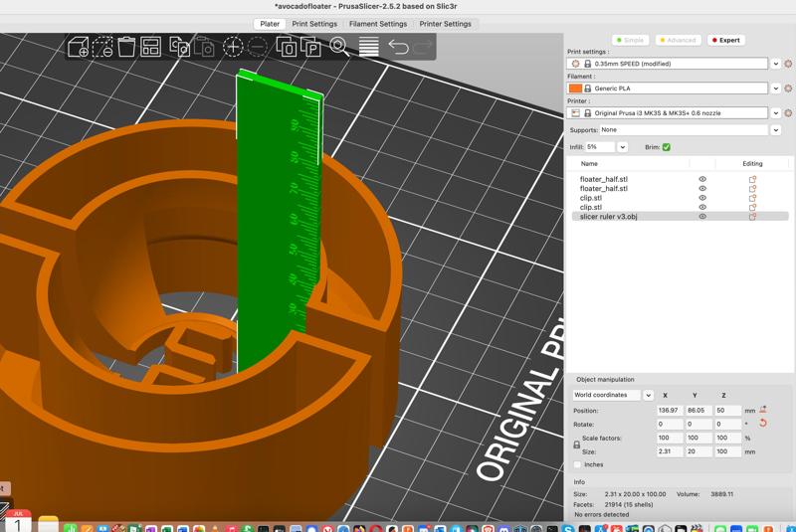796x532 pixels.
Task: Click the Paste clipboard toolbar icon
Action: [204, 47]
